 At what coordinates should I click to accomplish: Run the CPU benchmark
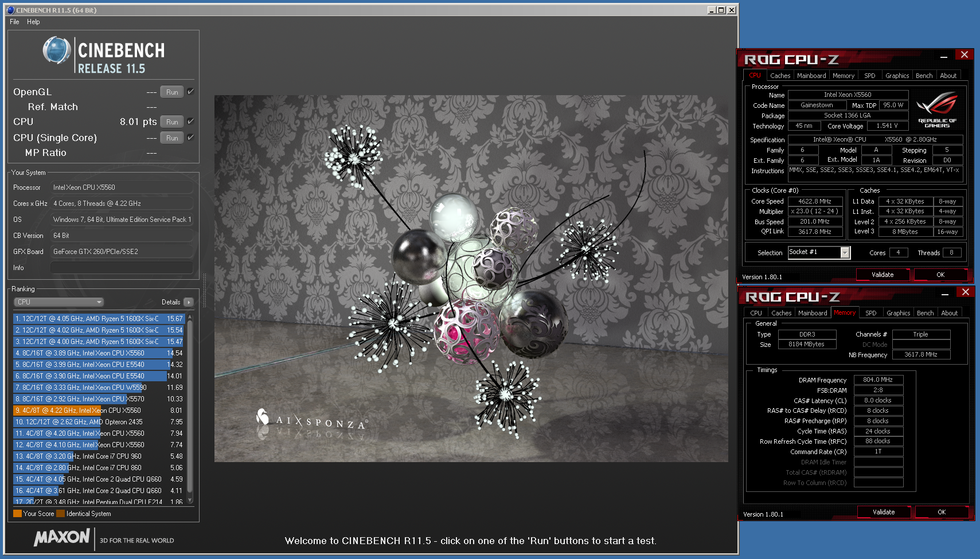pyautogui.click(x=172, y=122)
